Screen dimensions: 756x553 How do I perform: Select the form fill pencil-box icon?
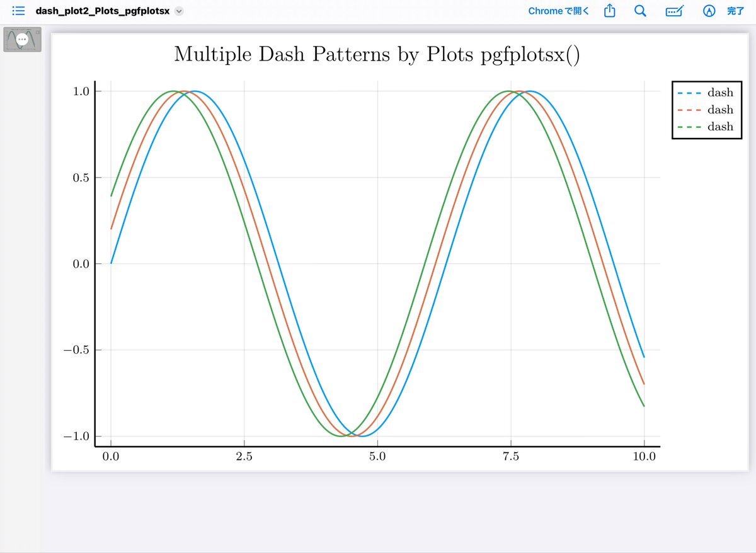(x=674, y=11)
